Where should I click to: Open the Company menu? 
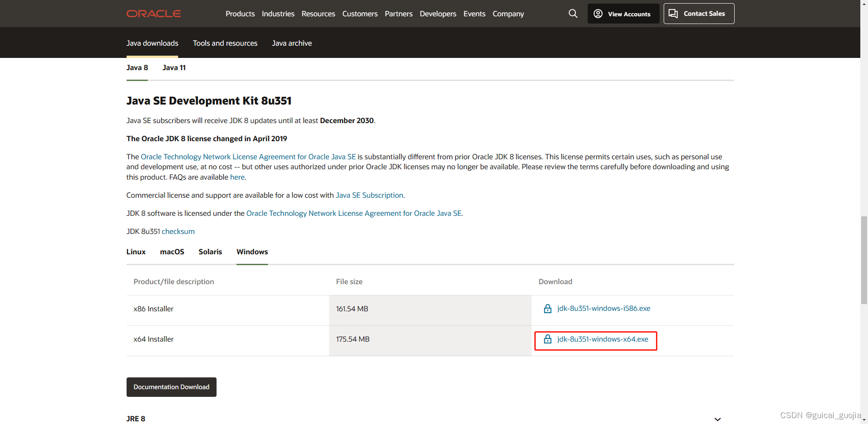pos(508,14)
